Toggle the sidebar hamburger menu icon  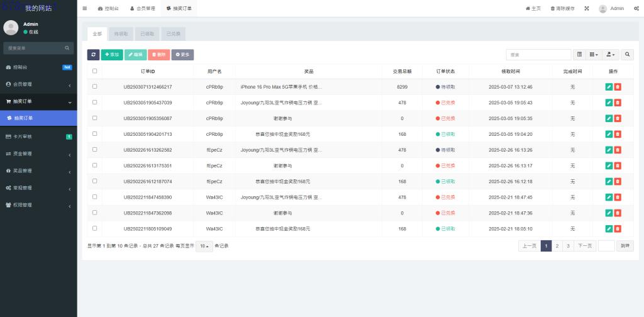click(85, 8)
